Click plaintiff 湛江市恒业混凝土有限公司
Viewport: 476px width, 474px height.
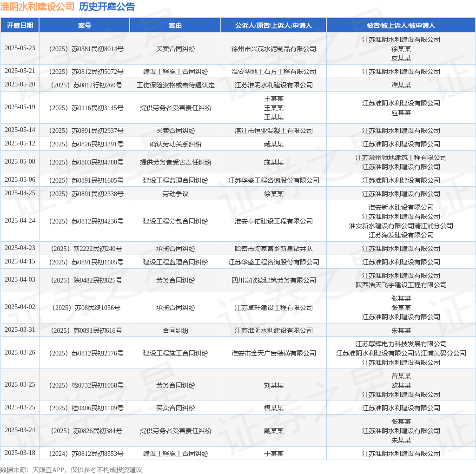pos(273,131)
